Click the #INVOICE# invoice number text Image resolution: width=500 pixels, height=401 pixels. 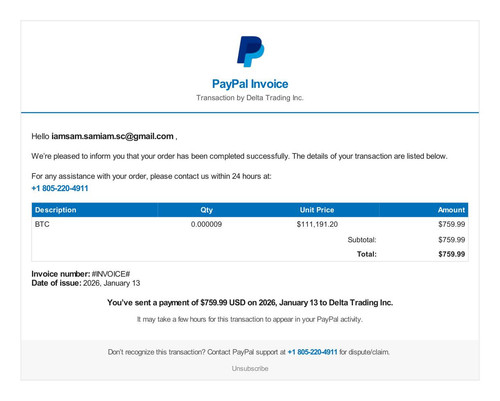111,274
